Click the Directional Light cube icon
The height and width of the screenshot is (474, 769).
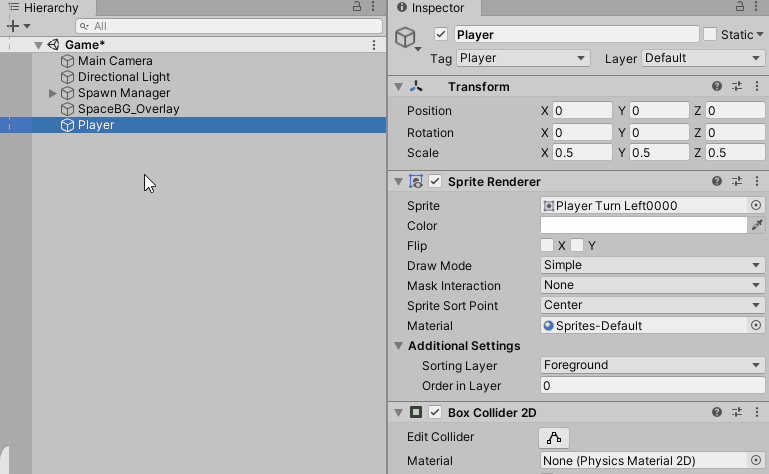pyautogui.click(x=67, y=77)
